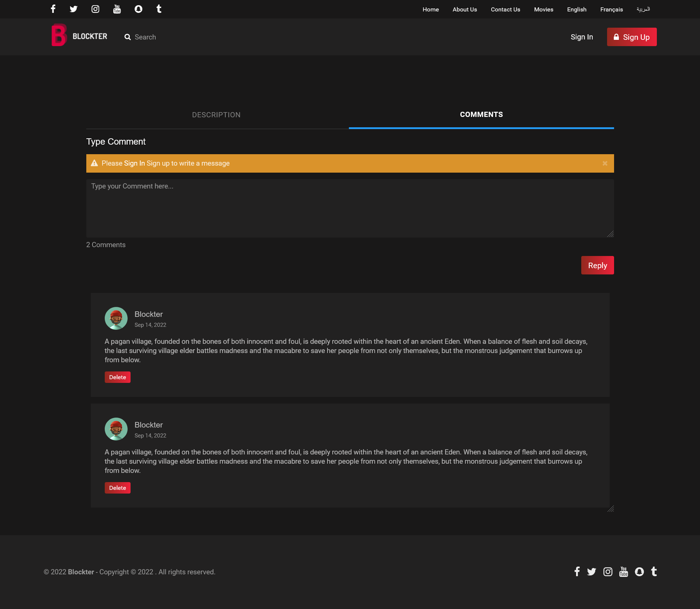Click the second comment's Sep 14, 2022 date
700x609 pixels.
(150, 436)
